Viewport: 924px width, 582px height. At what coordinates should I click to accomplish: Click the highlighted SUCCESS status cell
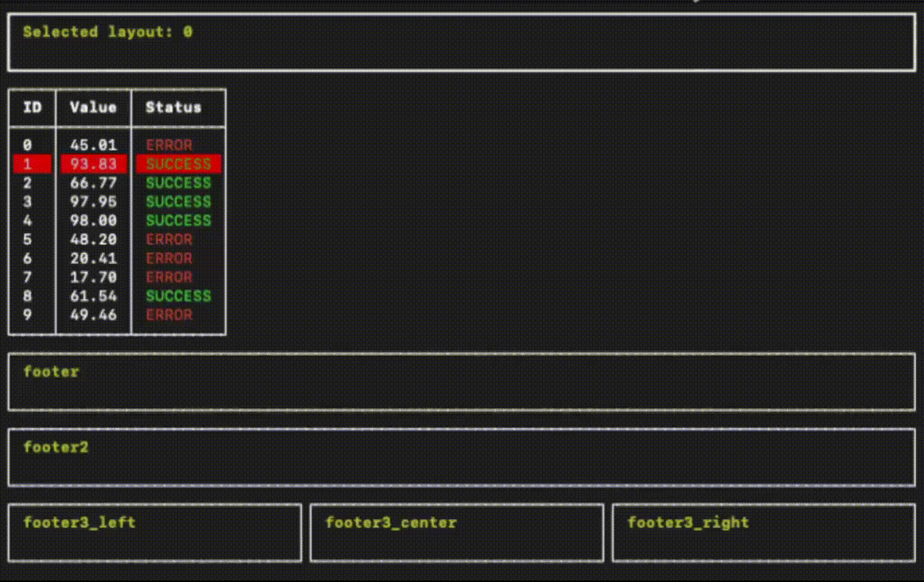click(x=178, y=164)
